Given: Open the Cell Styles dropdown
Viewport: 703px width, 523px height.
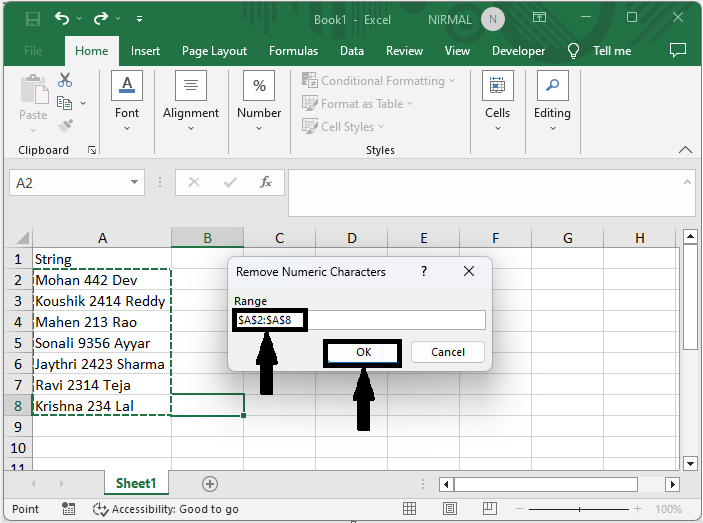Looking at the screenshot, I should click(x=347, y=127).
